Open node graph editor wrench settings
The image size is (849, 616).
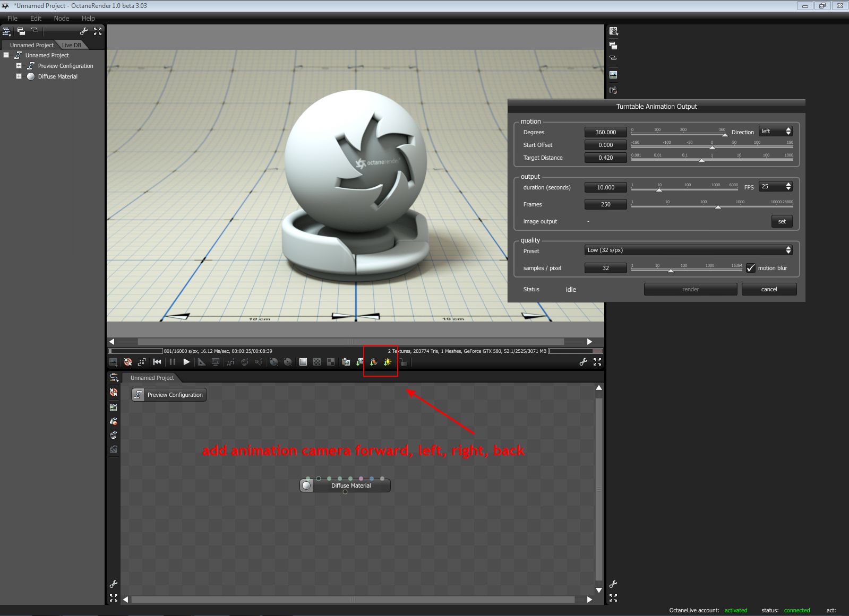(114, 584)
